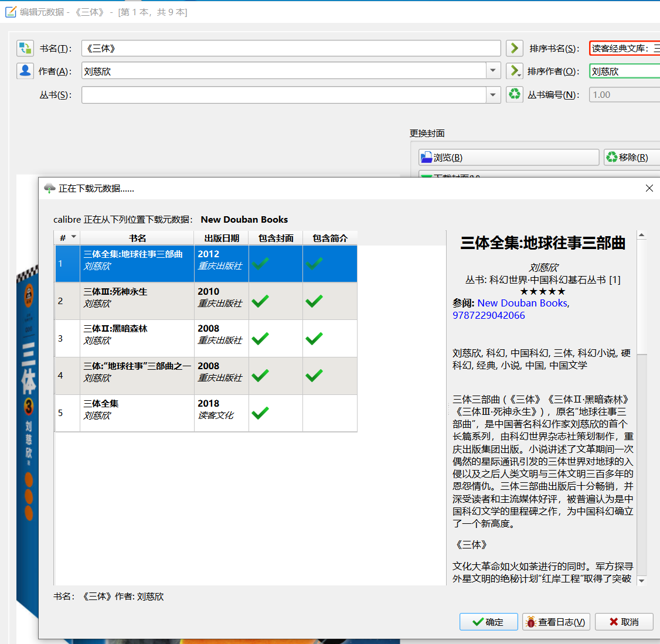The height and width of the screenshot is (644, 660).
Task: Confirm with the 确定 OK button
Action: 488,622
